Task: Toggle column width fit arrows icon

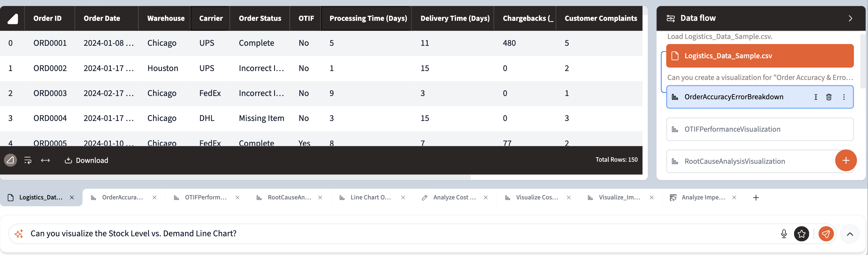Action: 46,160
